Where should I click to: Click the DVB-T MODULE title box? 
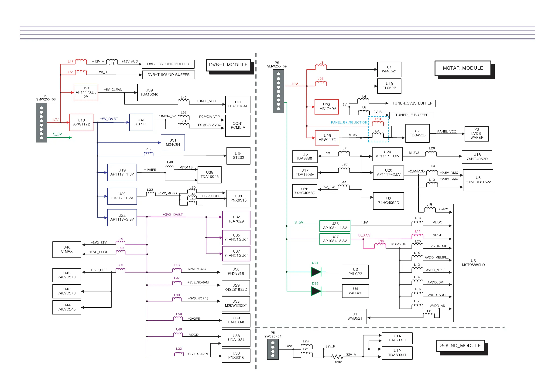coord(228,65)
